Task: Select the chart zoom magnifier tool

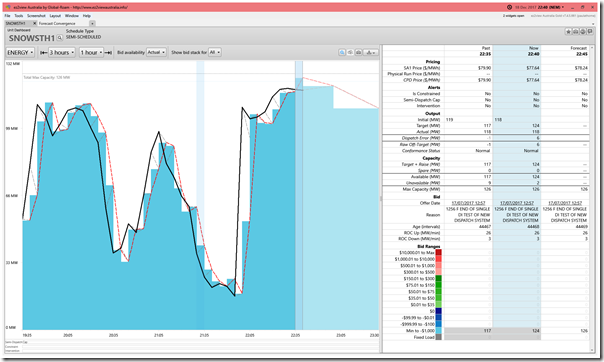Action: (x=342, y=52)
